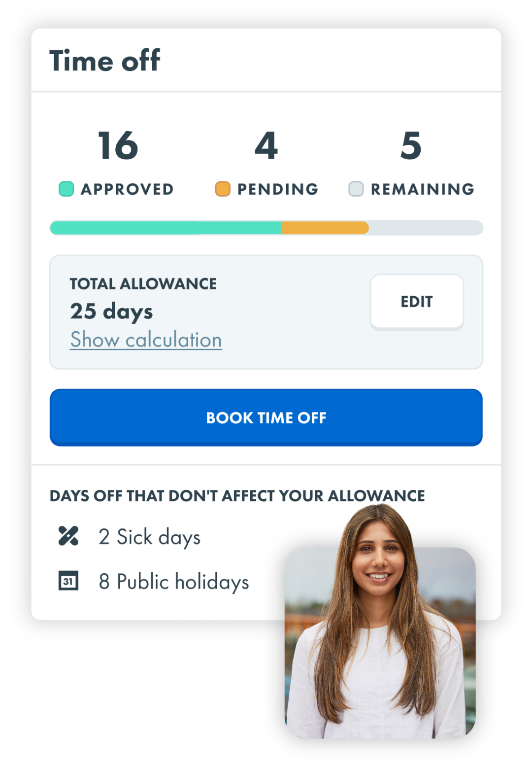Click the sick days bandage icon
This screenshot has height=764, width=532.
coord(68,536)
